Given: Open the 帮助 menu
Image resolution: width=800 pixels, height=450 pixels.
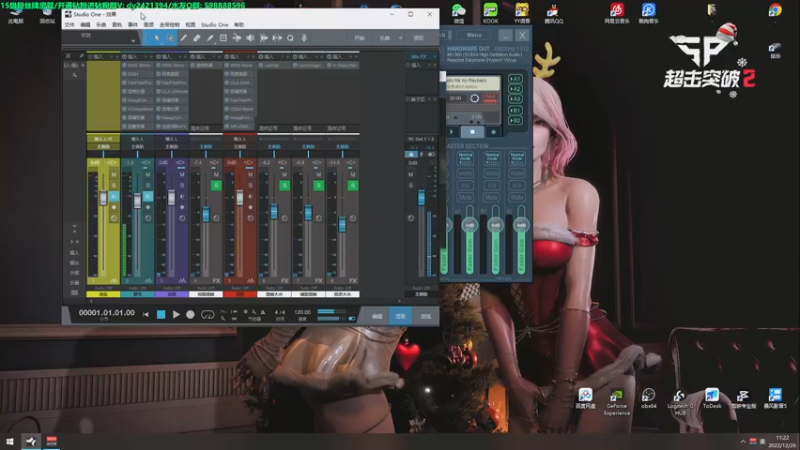Looking at the screenshot, I should 239,24.
